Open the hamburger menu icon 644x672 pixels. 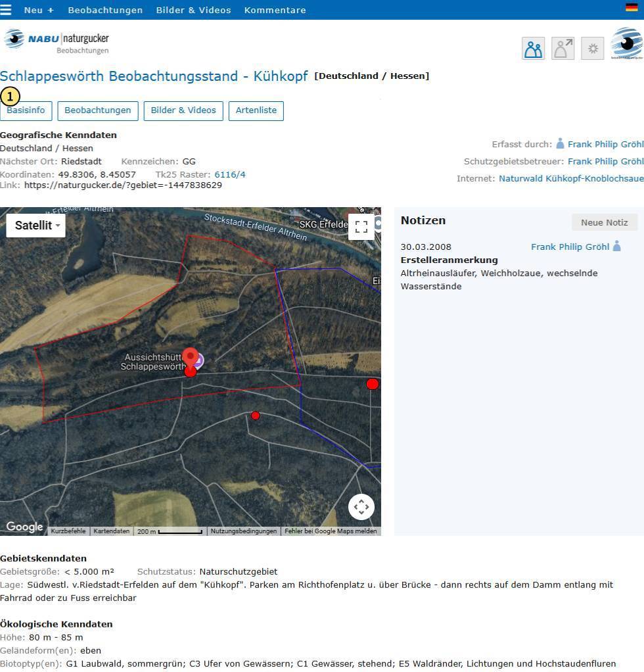(x=5, y=9)
